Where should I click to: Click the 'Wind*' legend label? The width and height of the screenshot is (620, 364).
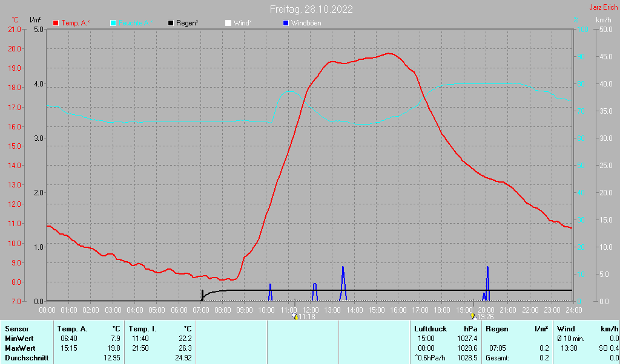click(242, 24)
